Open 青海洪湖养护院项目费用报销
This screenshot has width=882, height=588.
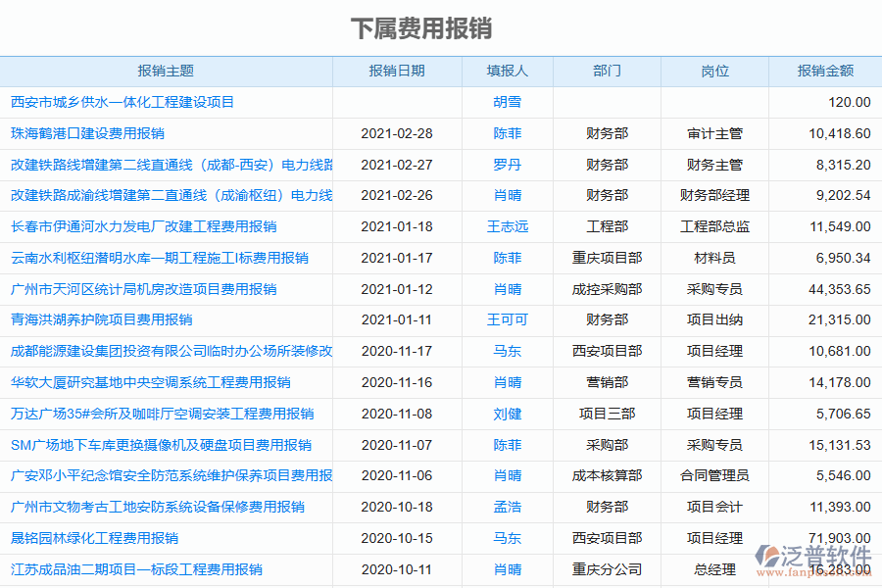(x=103, y=319)
